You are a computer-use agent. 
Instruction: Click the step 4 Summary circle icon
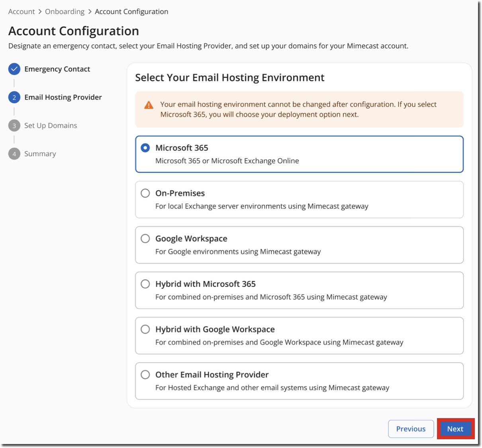click(x=14, y=153)
